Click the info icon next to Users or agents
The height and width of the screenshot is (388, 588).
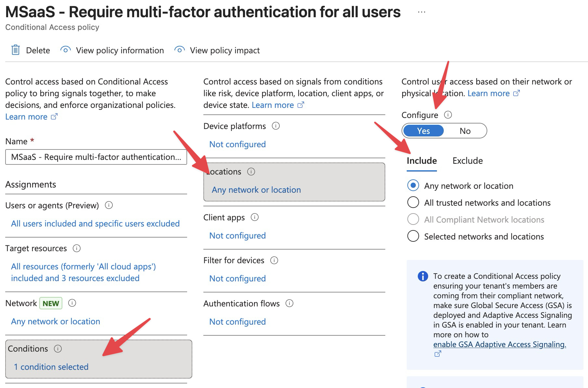point(109,205)
